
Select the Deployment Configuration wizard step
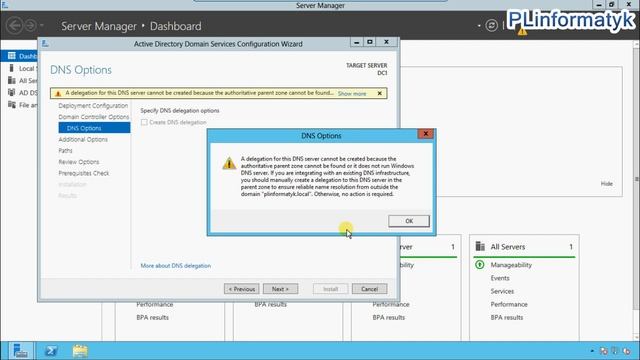tap(93, 106)
